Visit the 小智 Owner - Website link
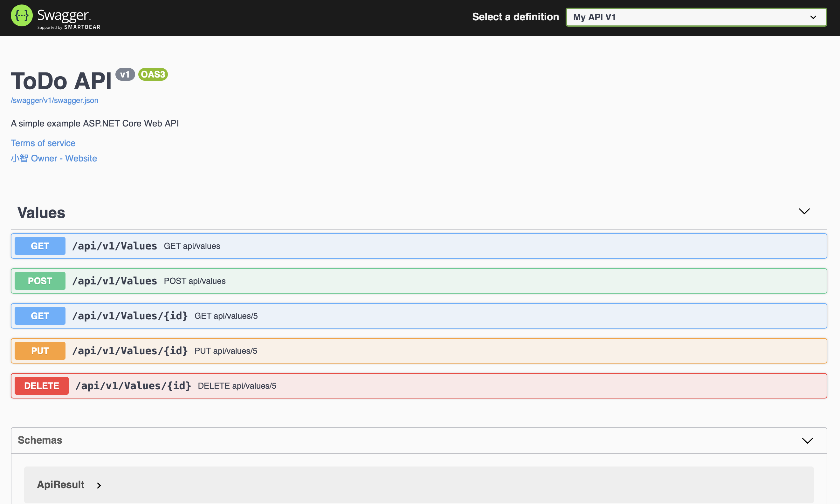Image resolution: width=840 pixels, height=504 pixels. [x=54, y=159]
